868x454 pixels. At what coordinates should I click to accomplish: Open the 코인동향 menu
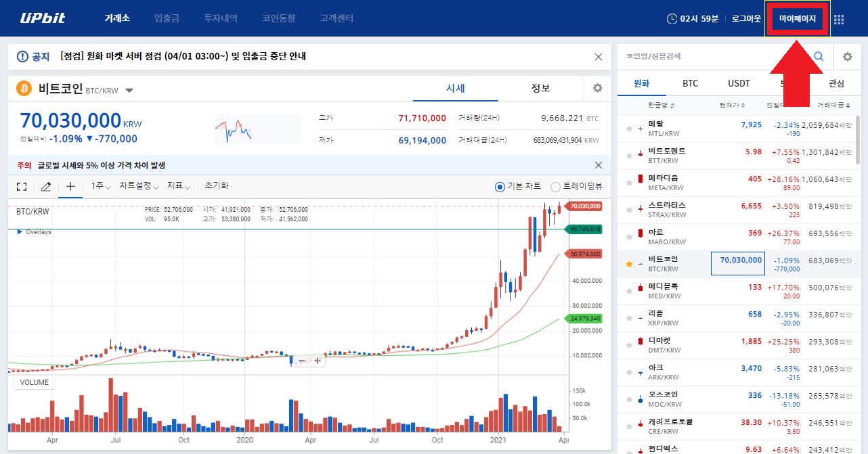tap(279, 18)
